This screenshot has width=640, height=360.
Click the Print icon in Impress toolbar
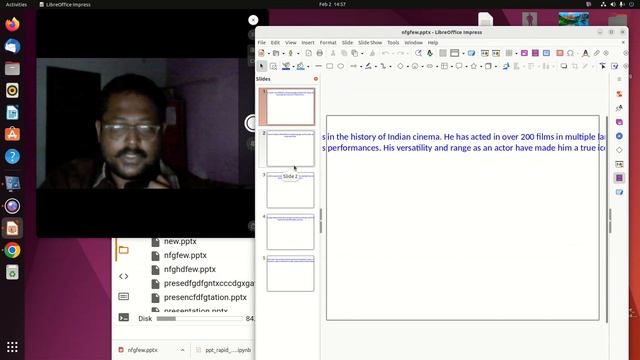pos(320,53)
